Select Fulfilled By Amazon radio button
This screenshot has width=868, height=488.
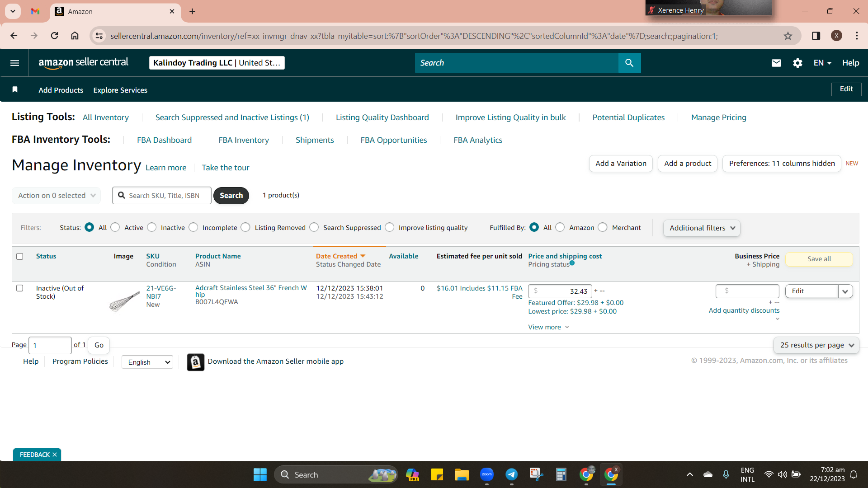coord(560,227)
